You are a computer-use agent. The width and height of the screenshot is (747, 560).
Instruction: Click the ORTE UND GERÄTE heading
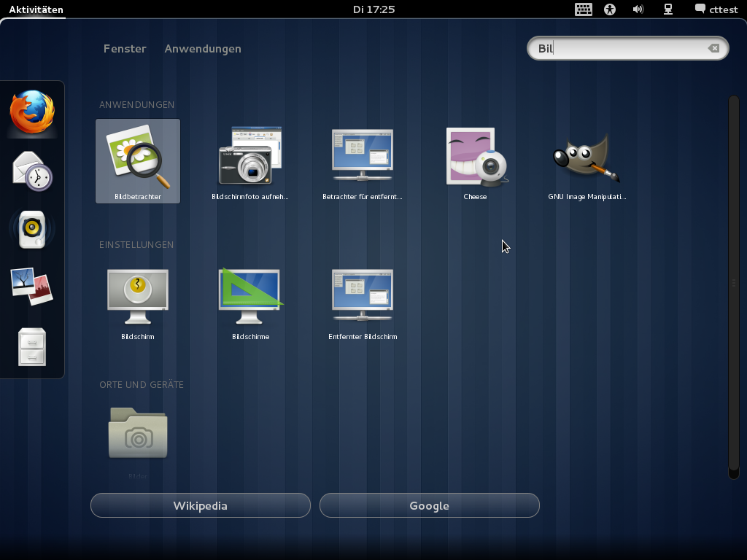click(x=142, y=385)
